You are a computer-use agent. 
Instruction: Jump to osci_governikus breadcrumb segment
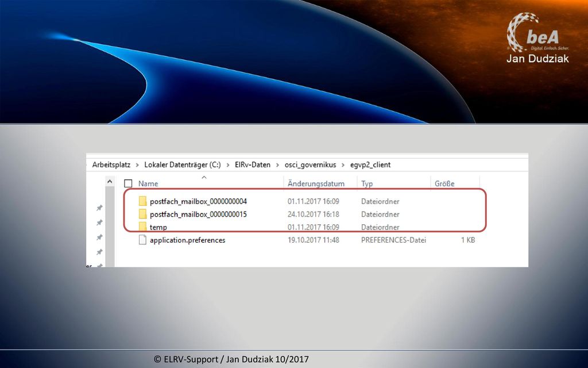point(311,164)
